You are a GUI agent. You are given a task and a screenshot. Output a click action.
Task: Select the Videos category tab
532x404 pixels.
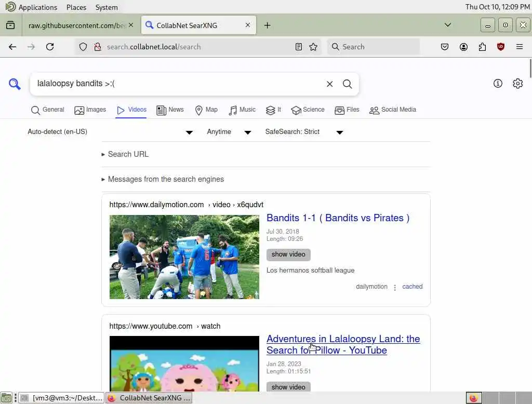(x=131, y=110)
